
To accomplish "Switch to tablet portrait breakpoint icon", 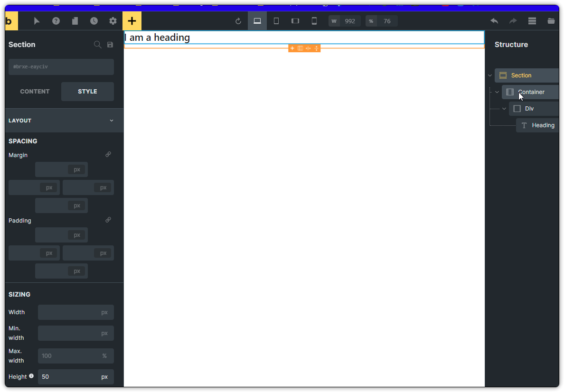I will coord(276,21).
